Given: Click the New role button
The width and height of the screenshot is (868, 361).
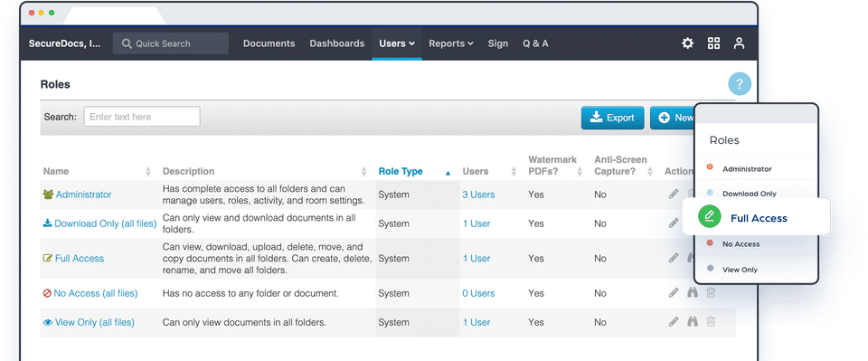Looking at the screenshot, I should tap(672, 118).
